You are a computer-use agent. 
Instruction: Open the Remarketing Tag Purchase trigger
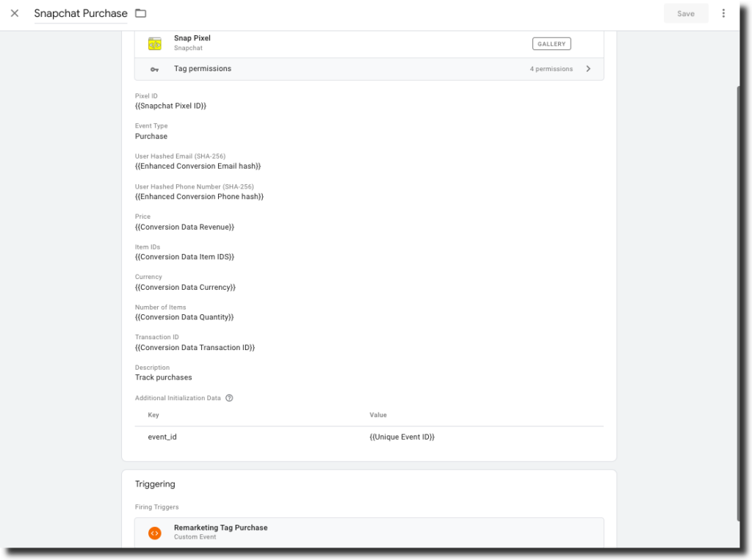pyautogui.click(x=220, y=528)
